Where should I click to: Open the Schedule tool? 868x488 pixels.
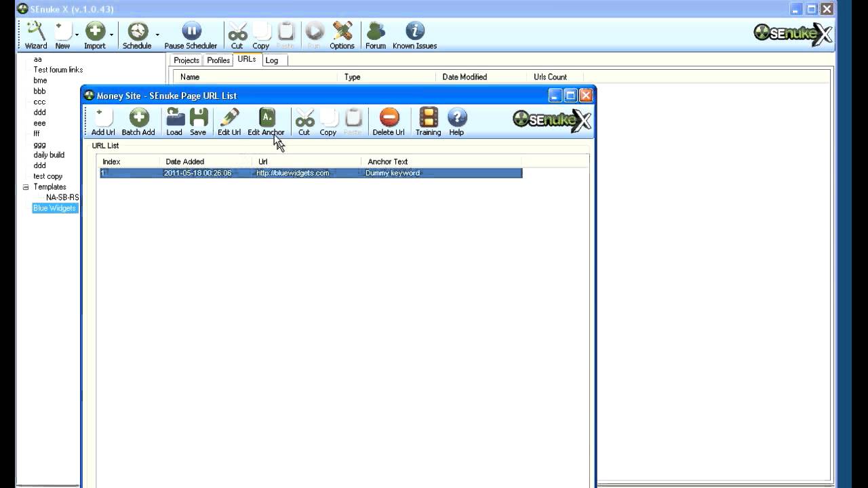(137, 35)
